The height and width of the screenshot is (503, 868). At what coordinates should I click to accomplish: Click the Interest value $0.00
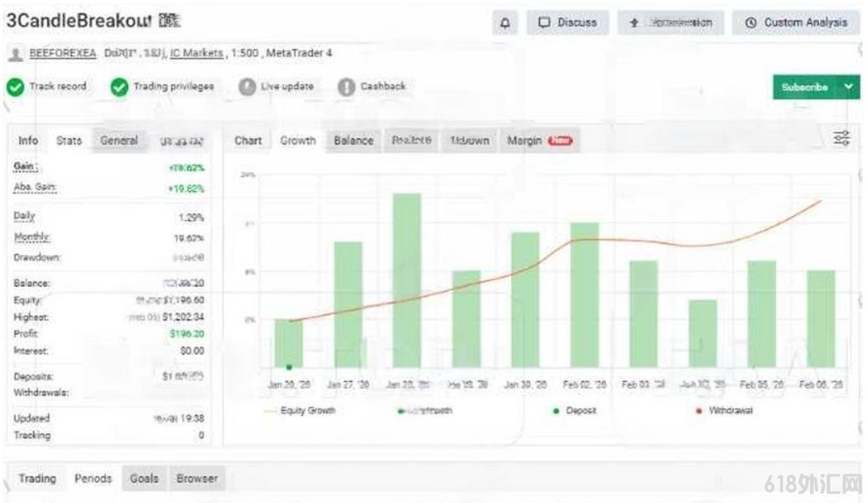pyautogui.click(x=192, y=351)
